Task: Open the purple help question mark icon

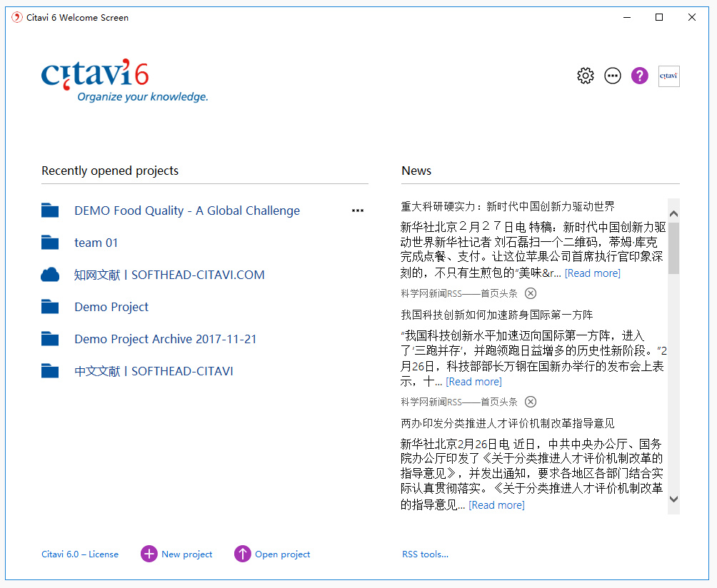Action: coord(640,76)
